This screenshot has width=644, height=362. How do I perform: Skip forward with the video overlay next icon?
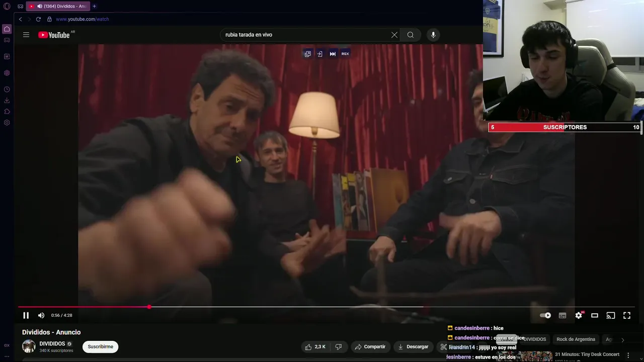pos(333,54)
